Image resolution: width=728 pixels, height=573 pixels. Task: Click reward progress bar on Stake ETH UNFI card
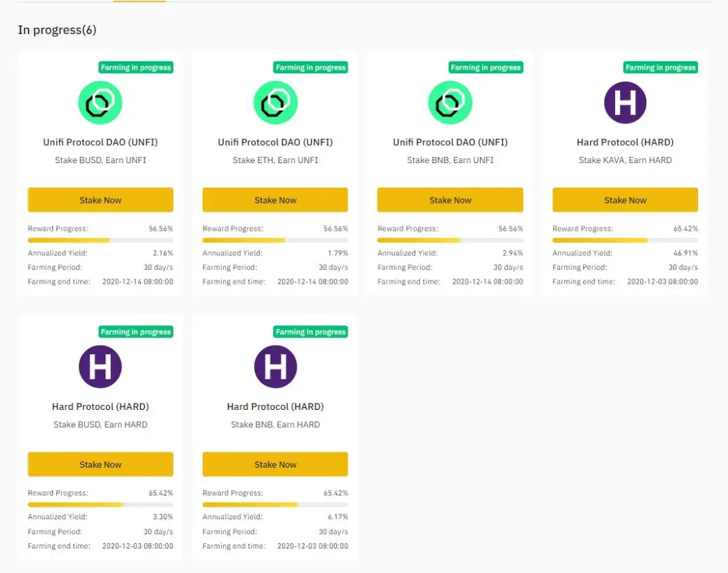pyautogui.click(x=275, y=240)
